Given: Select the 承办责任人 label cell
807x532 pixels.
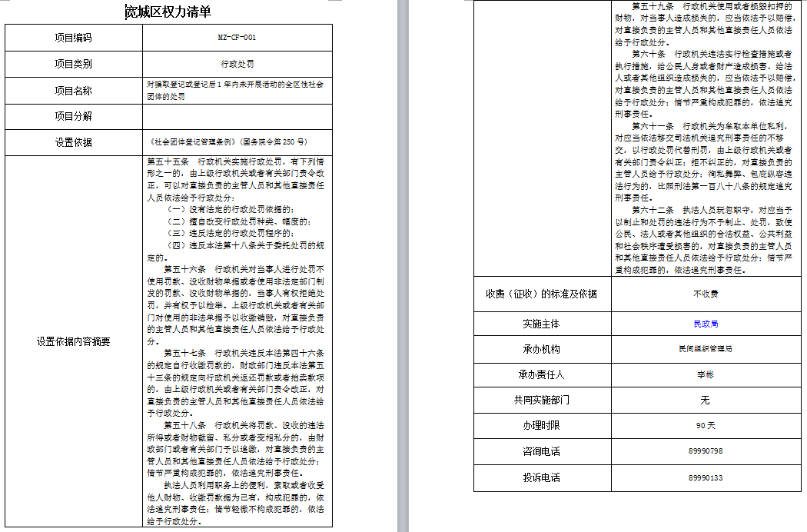Looking at the screenshot, I should point(541,375).
